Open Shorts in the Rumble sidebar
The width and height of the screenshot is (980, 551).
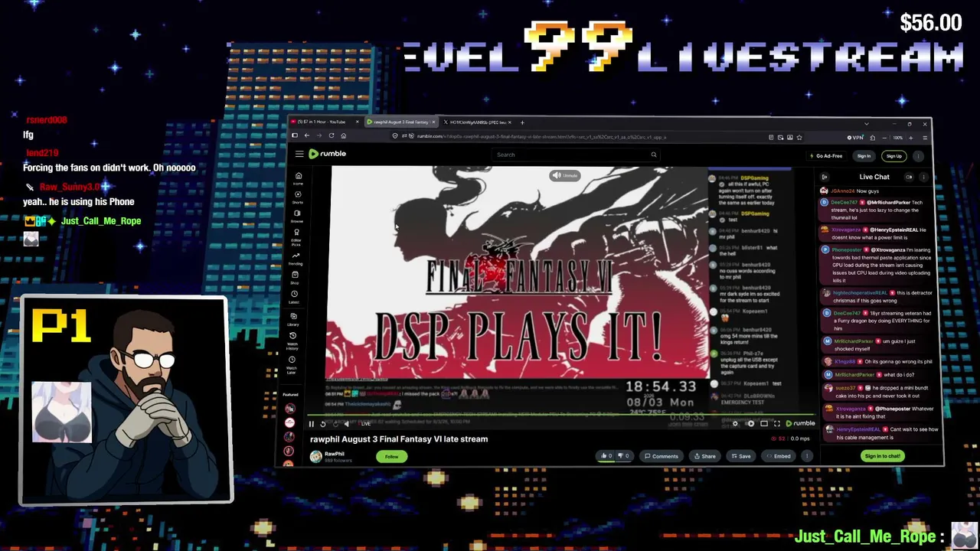click(x=299, y=197)
